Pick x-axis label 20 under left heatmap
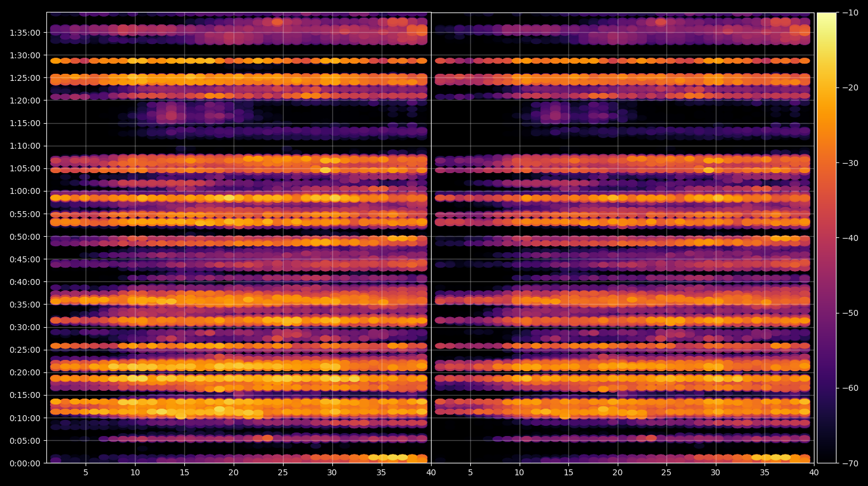Image resolution: width=868 pixels, height=486 pixels. 234,473
